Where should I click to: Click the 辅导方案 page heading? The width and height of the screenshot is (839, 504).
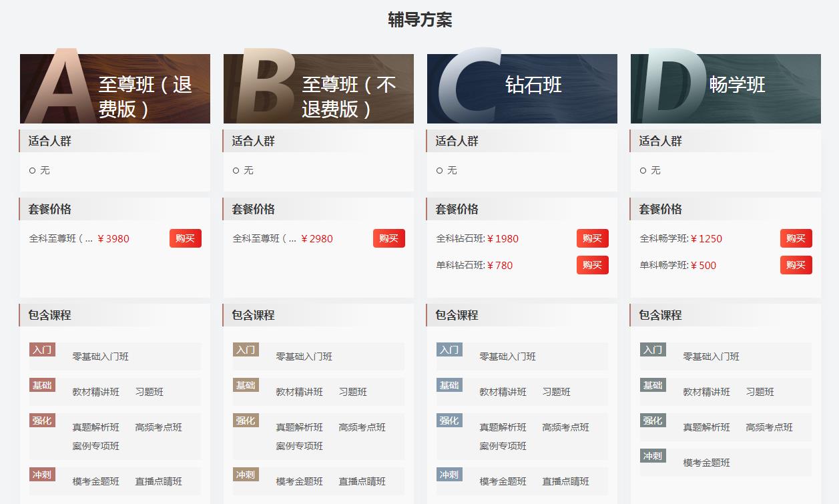[x=420, y=19]
